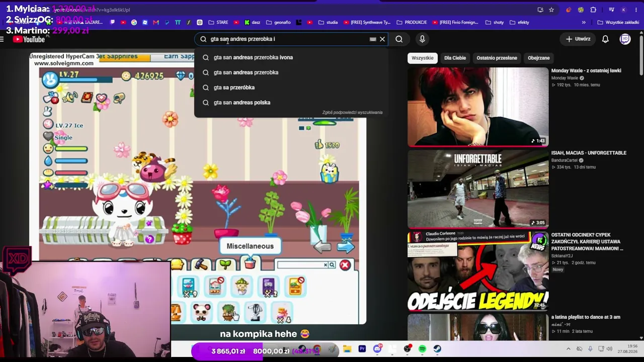The image size is (644, 362).
Task: Open Premiere Pro from the taskbar
Action: 362,349
